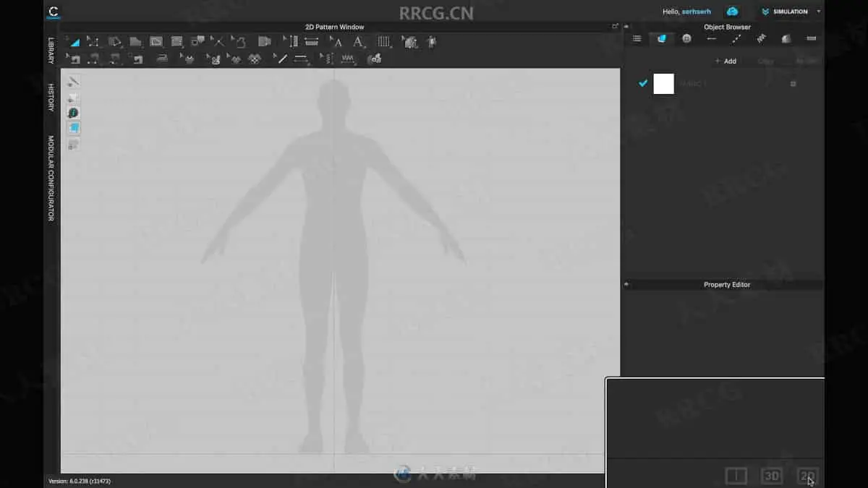
Task: Open the MODULAR CONFIGURATOR side tab
Action: coord(51,179)
